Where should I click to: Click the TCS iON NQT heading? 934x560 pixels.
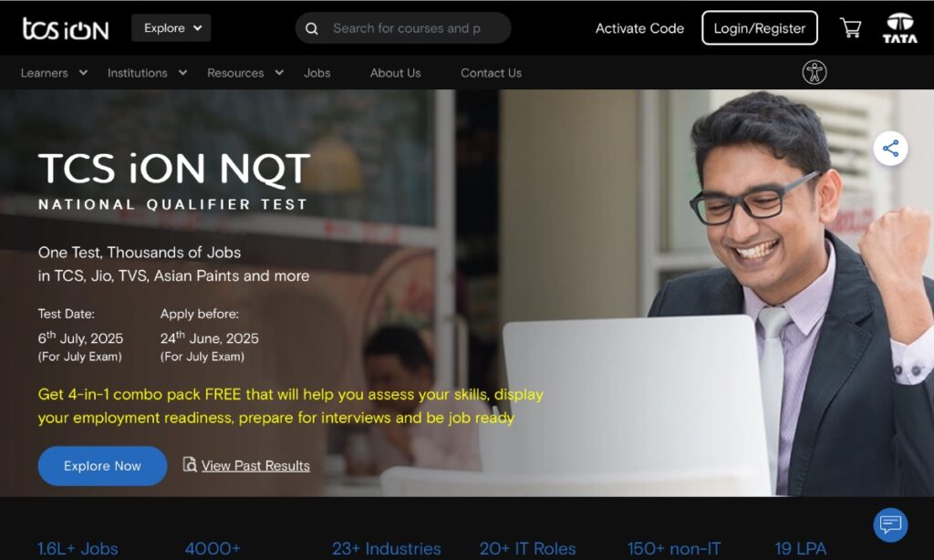[x=174, y=168]
